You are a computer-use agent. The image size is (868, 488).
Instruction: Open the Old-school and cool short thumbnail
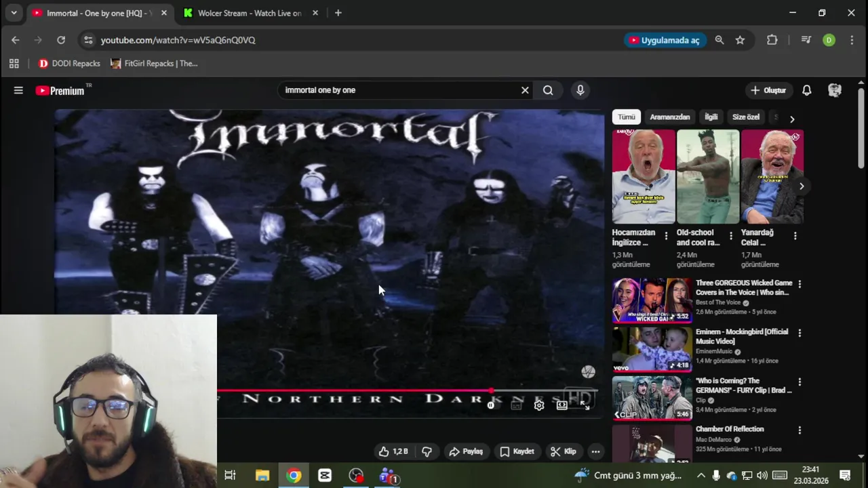point(708,176)
